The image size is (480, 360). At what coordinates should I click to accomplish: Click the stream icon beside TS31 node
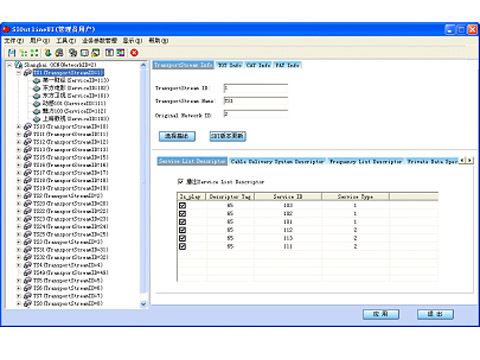click(28, 250)
